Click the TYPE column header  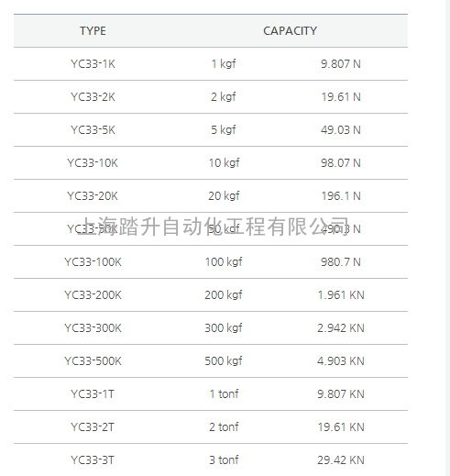[93, 31]
